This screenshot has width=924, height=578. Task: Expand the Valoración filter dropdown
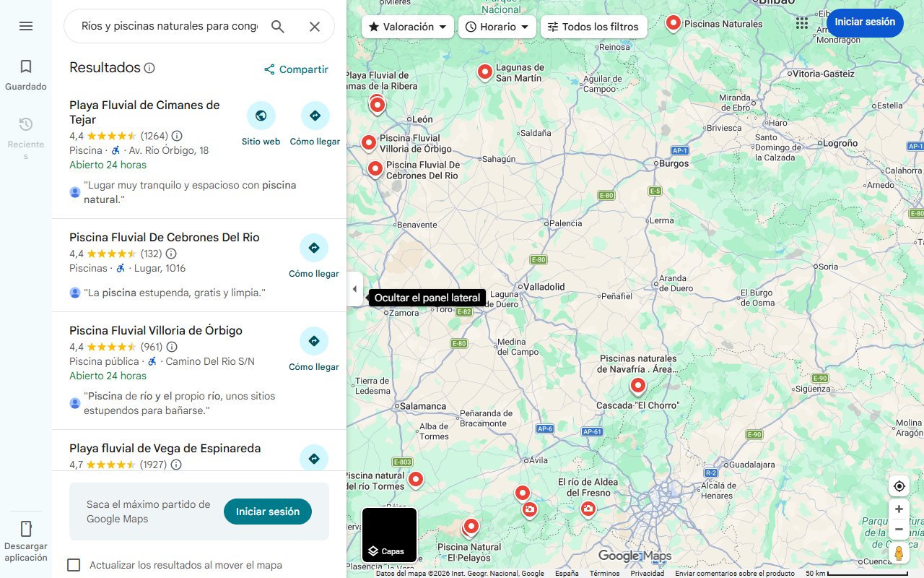coord(408,27)
